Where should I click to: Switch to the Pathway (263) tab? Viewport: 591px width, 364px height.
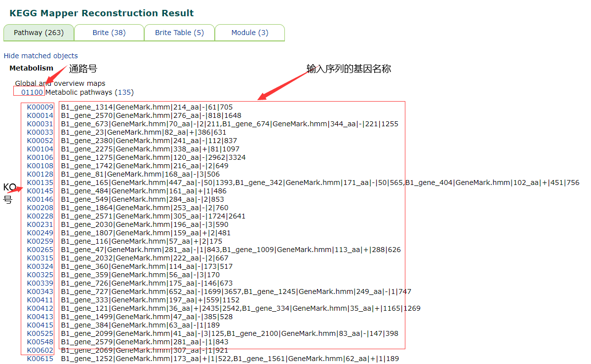click(x=39, y=33)
